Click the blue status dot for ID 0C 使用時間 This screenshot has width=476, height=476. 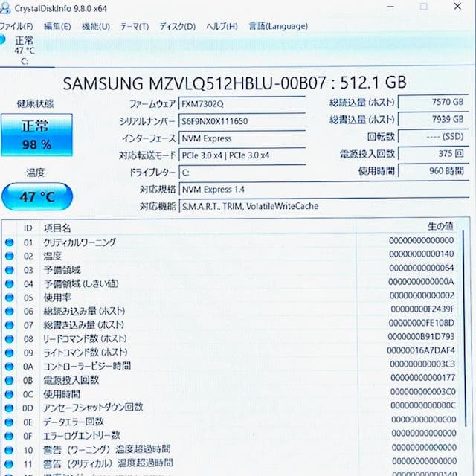click(x=10, y=394)
